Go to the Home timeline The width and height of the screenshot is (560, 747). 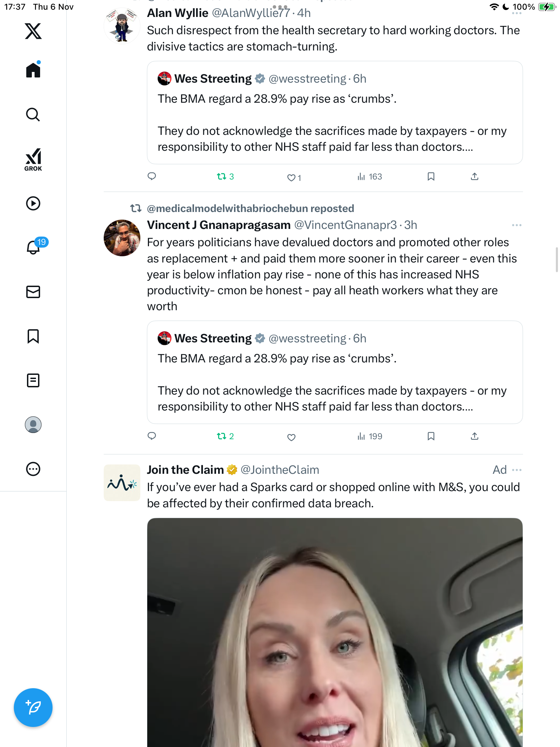click(33, 70)
